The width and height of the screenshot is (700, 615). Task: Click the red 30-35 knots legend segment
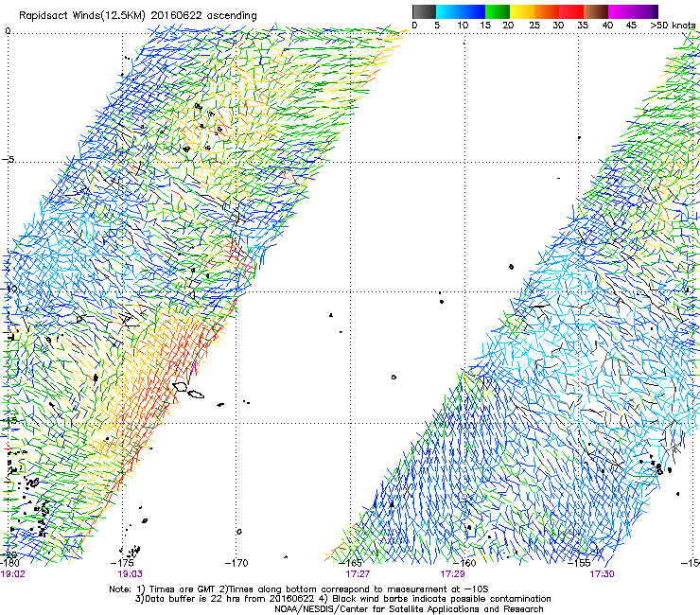(571, 11)
